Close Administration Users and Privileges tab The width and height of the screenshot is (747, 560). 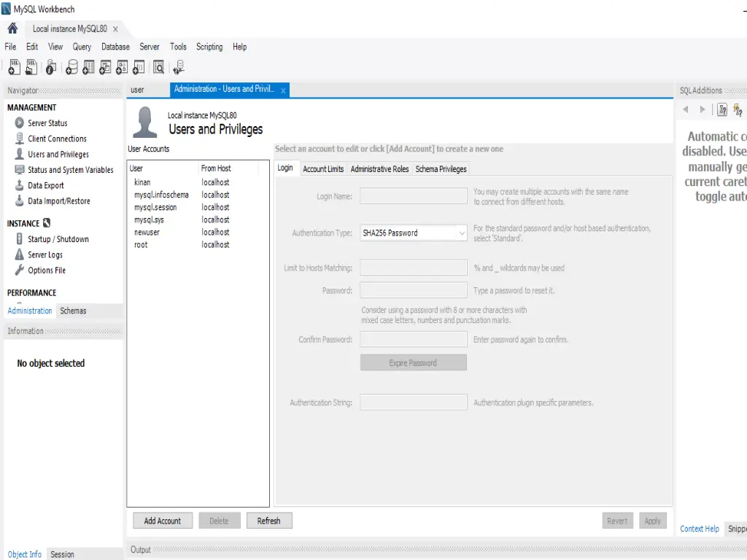pyautogui.click(x=283, y=90)
